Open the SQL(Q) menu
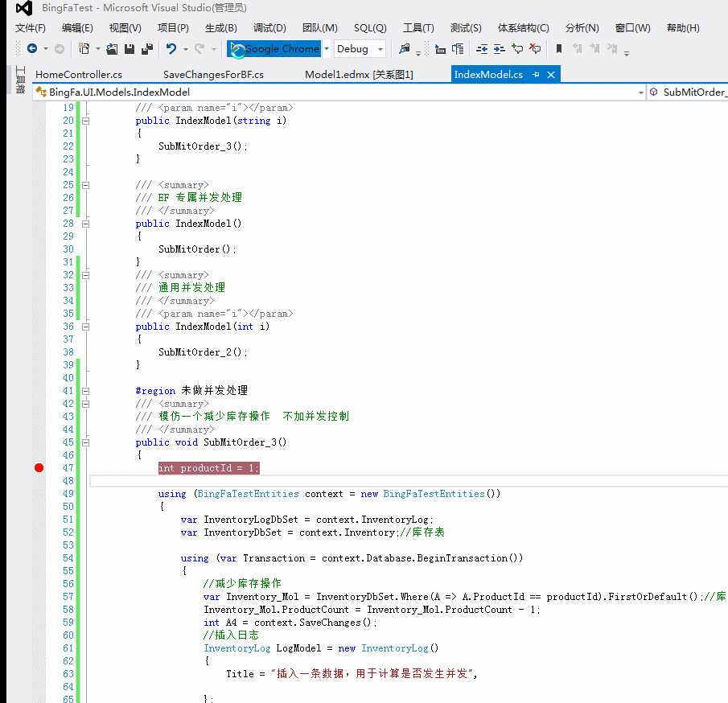This screenshot has height=703, width=728. (369, 28)
